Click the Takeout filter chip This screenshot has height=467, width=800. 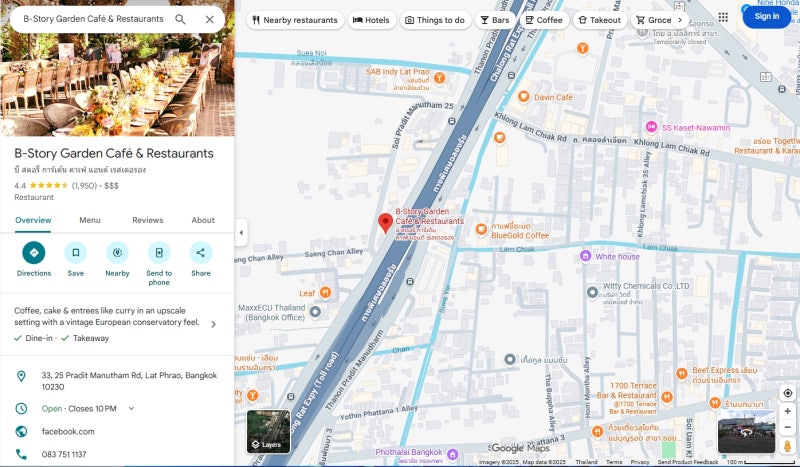(x=600, y=20)
